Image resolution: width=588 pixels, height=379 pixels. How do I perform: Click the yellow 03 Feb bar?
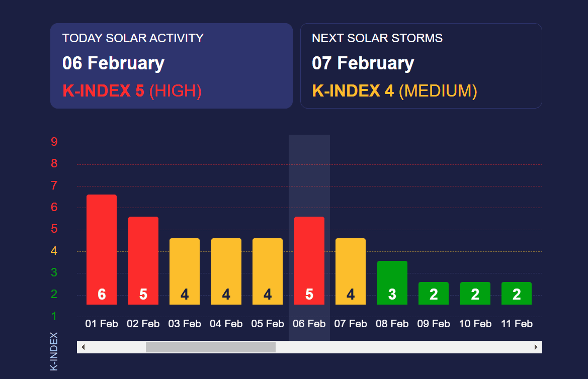coord(185,271)
